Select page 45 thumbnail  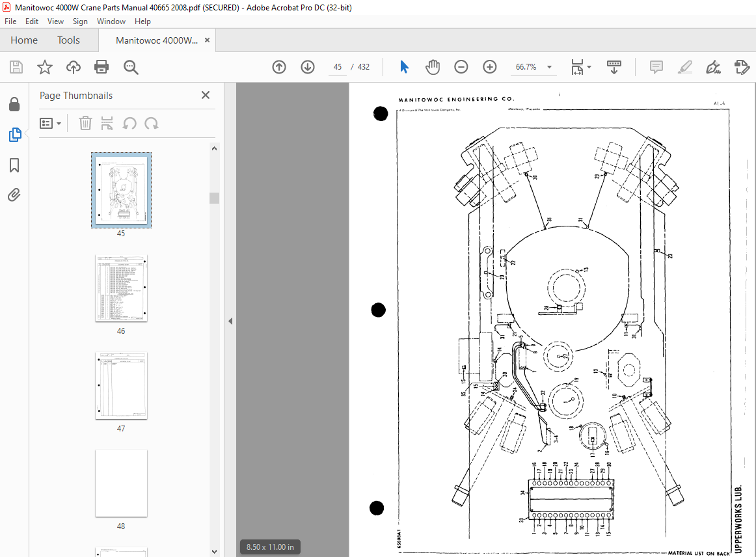122,190
